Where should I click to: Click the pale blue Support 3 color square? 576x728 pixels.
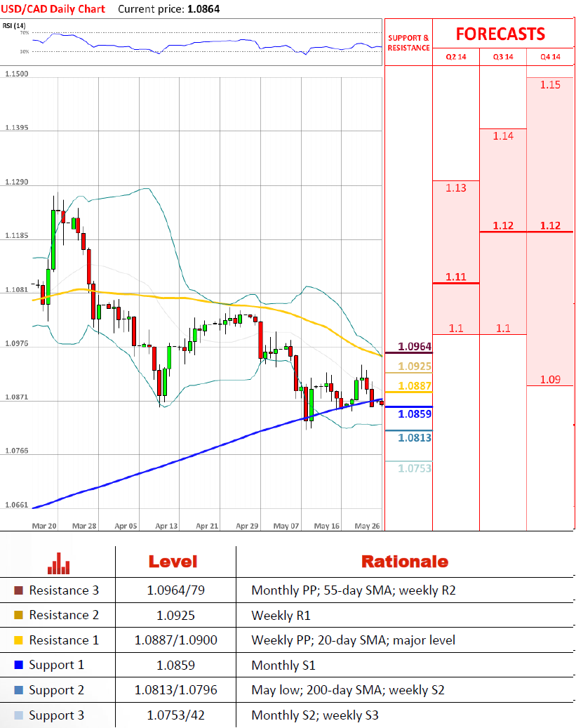click(18, 715)
